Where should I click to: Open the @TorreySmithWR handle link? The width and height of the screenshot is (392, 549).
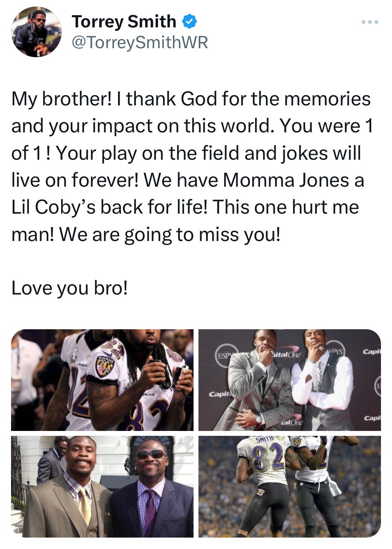pyautogui.click(x=140, y=42)
